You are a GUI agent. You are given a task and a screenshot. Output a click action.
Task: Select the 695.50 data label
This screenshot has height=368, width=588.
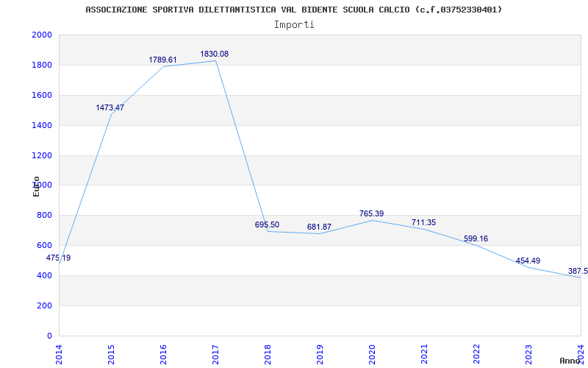tap(267, 225)
